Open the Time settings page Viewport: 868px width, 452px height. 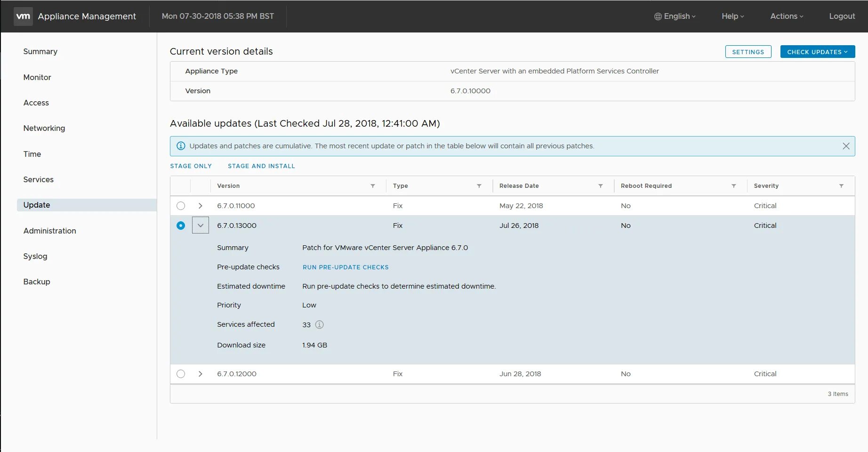32,154
